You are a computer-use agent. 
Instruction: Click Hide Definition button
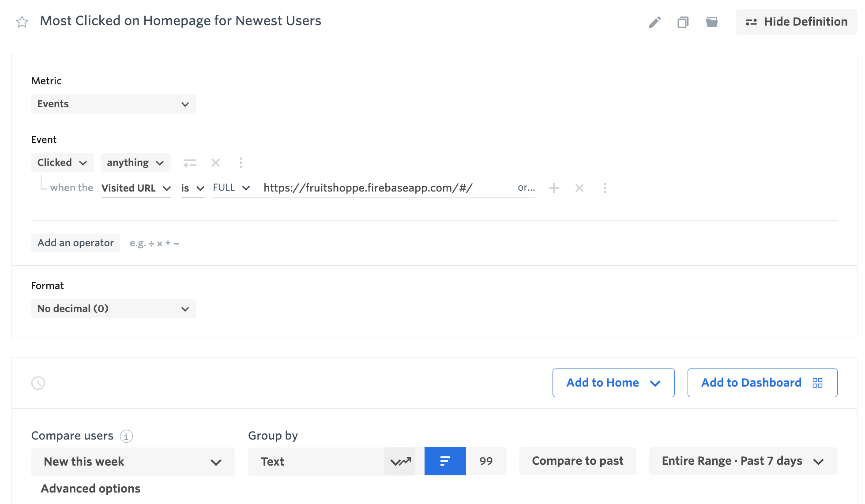click(x=796, y=22)
